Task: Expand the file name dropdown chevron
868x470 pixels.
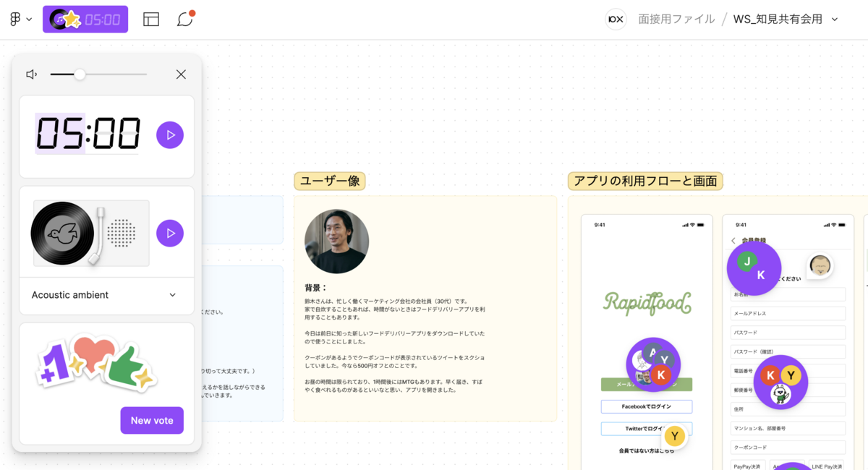Action: coord(835,20)
